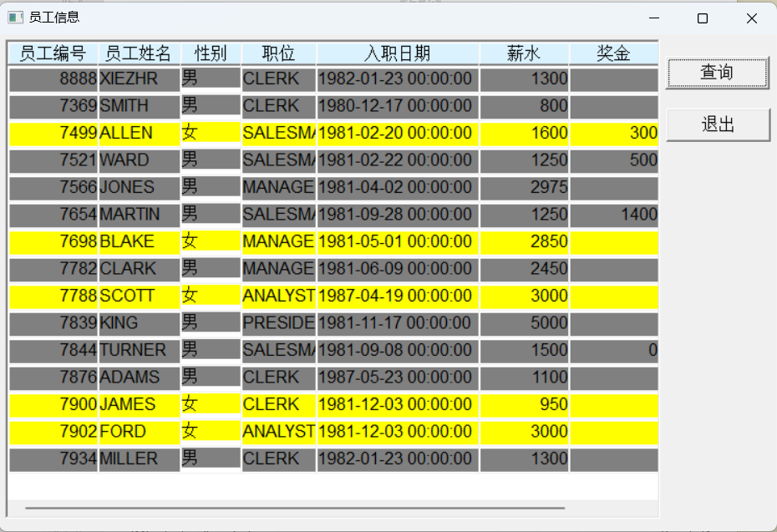Click the date 1987-04-19 00:00:00 cell

[398, 296]
